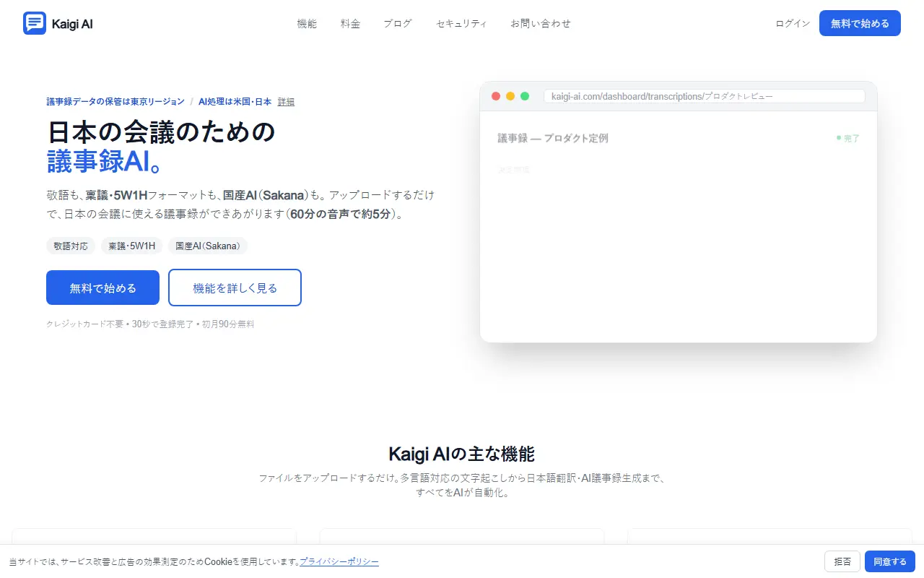Open the 料金 pricing page
The height and width of the screenshot is (578, 924).
pos(350,23)
